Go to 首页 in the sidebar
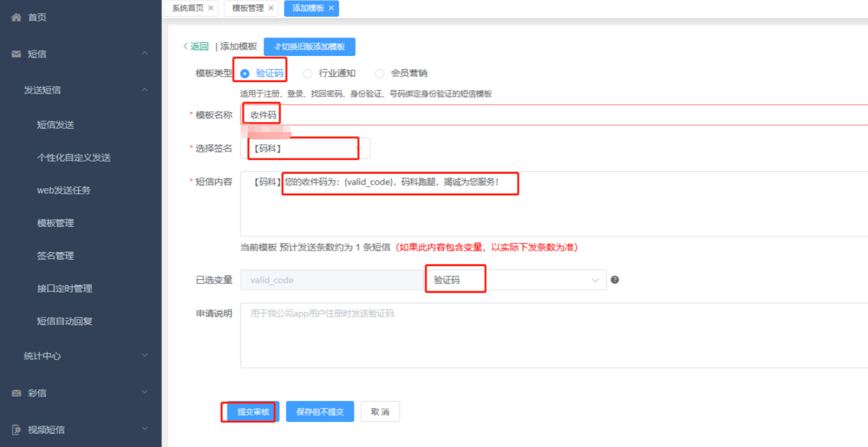The height and width of the screenshot is (447, 868). (x=37, y=17)
